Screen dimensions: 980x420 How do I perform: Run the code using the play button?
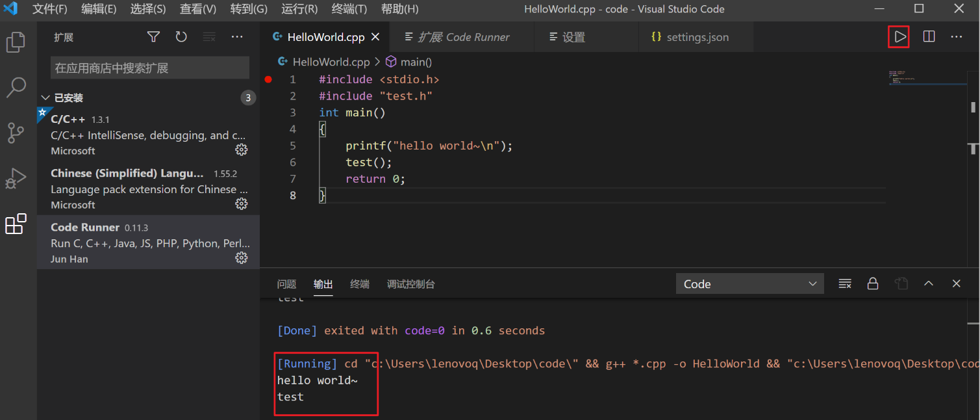[898, 37]
